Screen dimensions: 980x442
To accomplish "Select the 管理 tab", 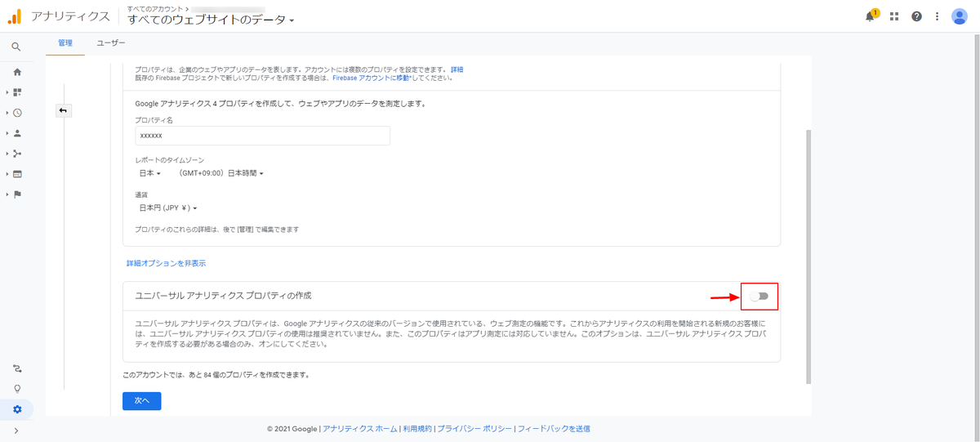I will 65,42.
